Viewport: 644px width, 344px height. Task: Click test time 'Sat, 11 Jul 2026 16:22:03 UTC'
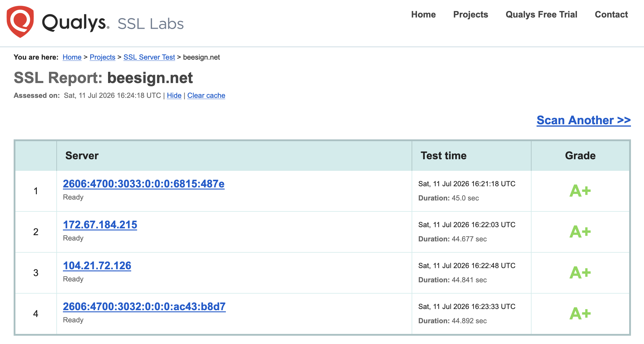[467, 225]
